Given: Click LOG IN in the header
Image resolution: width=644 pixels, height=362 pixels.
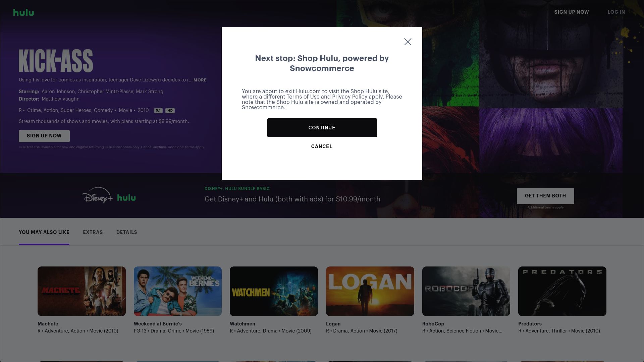Looking at the screenshot, I should coord(616,12).
